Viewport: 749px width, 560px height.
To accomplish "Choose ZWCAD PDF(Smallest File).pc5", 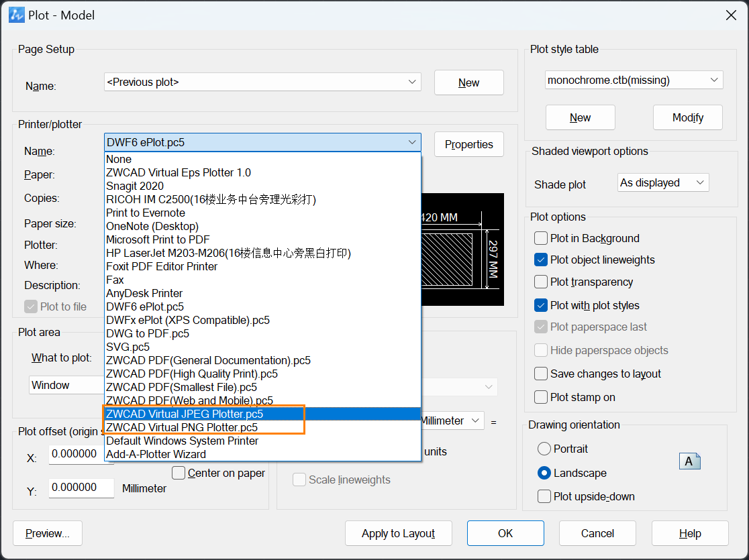I will (262, 387).
